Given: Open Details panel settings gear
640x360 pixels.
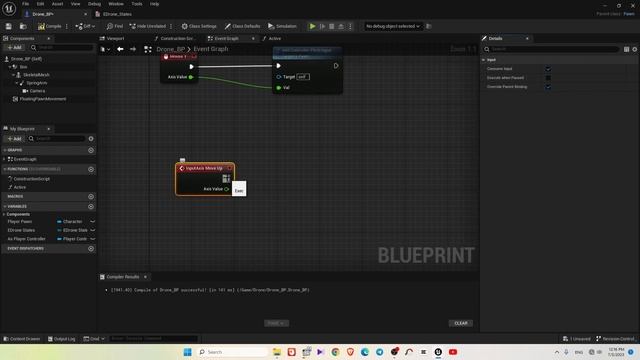Looking at the screenshot, I should point(635,49).
